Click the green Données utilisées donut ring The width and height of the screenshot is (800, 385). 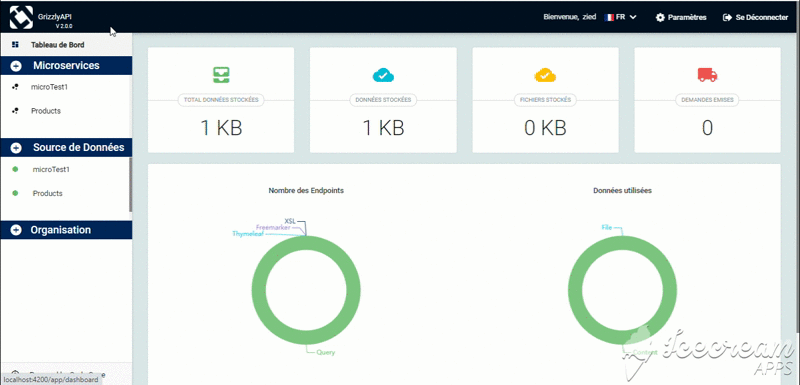point(576,291)
